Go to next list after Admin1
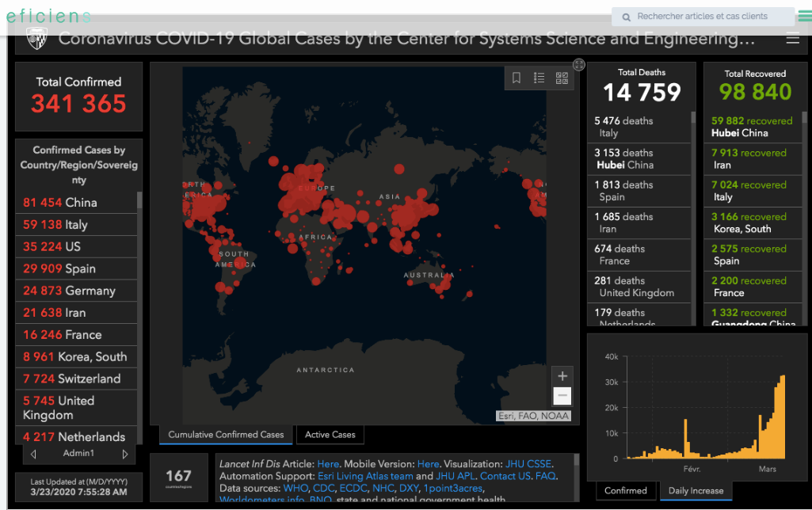812x510 pixels. click(x=125, y=454)
